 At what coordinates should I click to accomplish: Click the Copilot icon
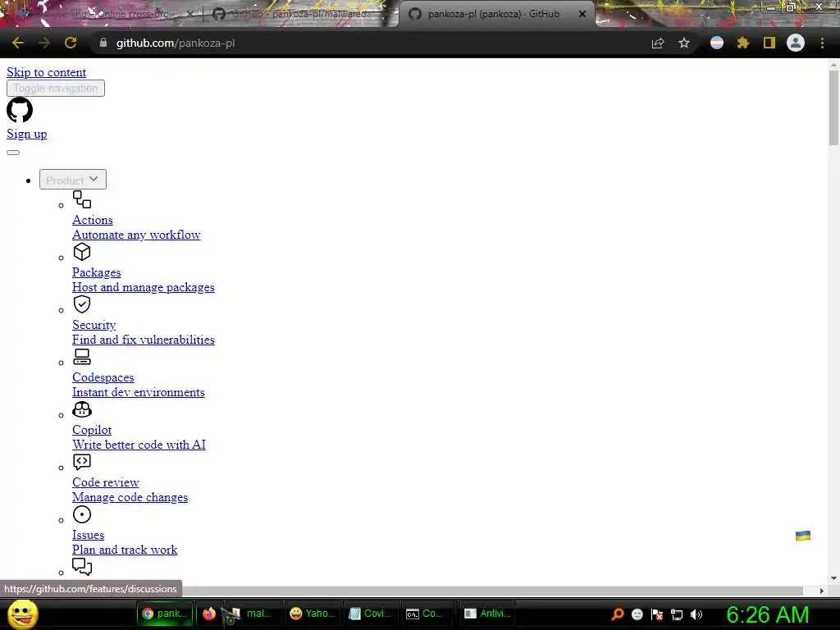82,409
